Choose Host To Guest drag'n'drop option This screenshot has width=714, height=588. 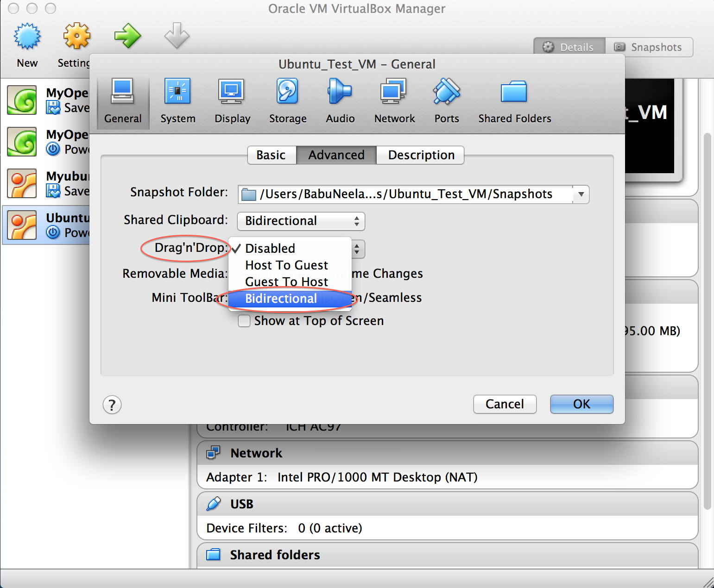click(286, 265)
